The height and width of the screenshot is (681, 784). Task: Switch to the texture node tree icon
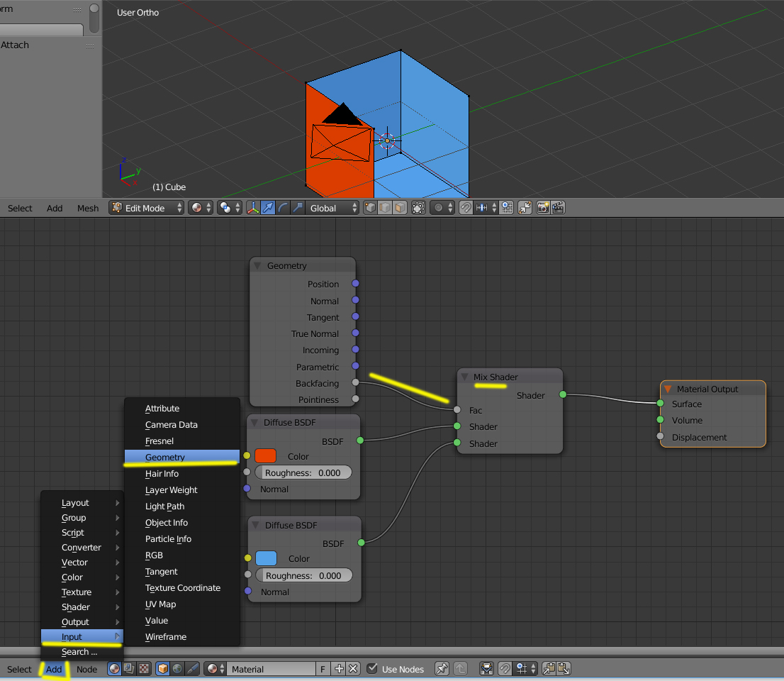[144, 669]
